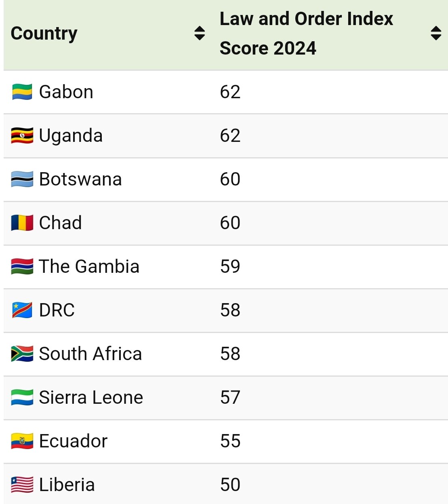Click the Sierra Leone flag icon

coord(22,398)
